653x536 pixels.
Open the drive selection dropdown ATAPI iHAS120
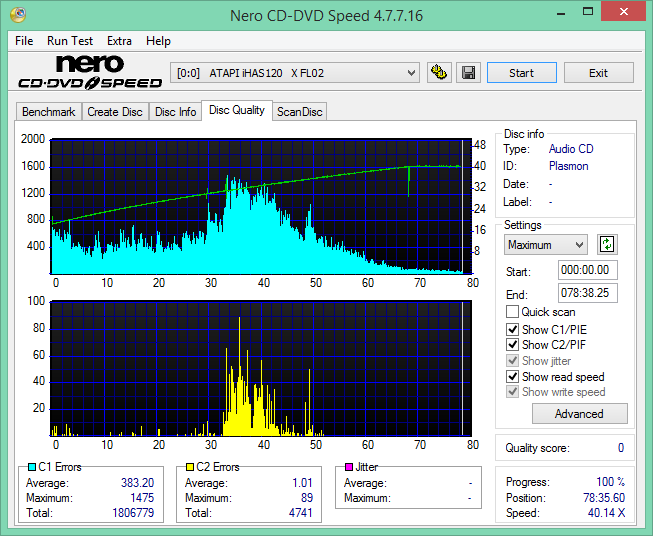tap(295, 73)
